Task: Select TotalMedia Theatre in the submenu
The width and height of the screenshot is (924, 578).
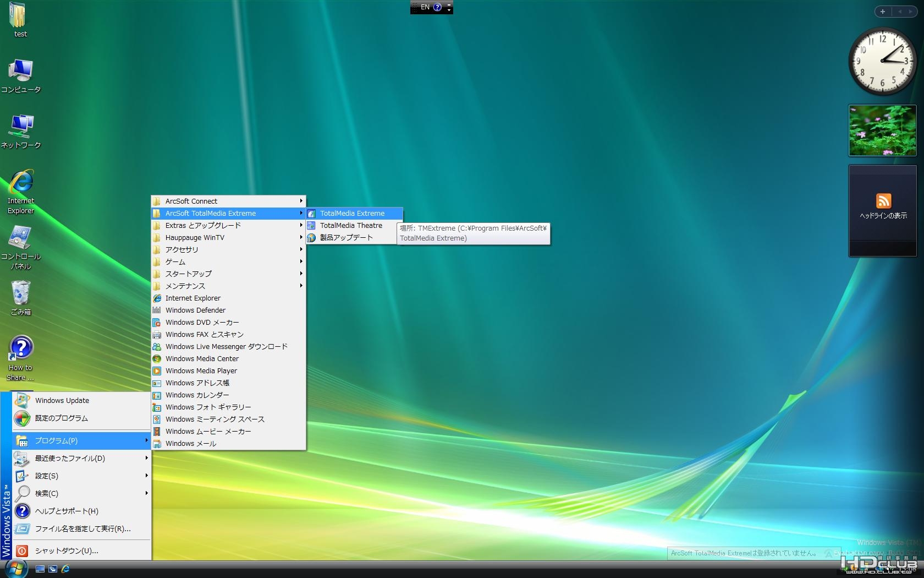Action: pos(351,226)
